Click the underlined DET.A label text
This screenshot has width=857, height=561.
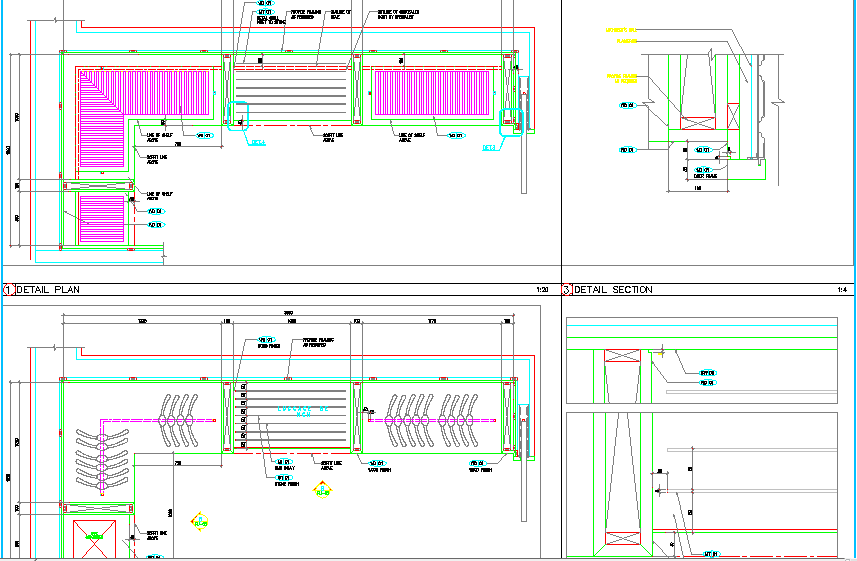[258, 143]
